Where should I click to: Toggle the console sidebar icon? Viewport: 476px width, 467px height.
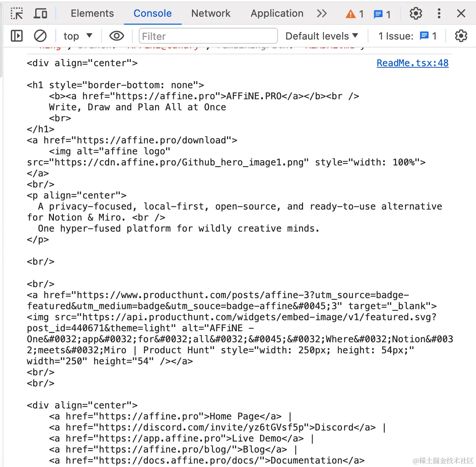[x=17, y=36]
